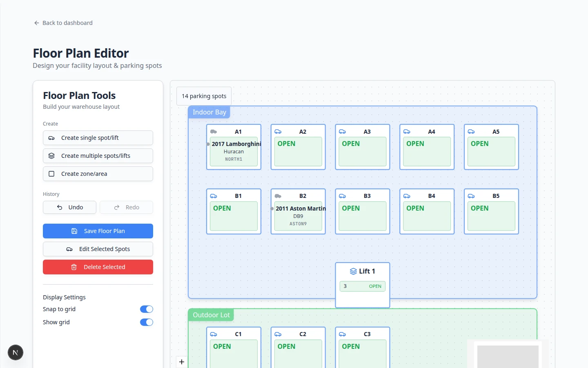
Task: Click Create single spot/lift button
Action: (x=98, y=138)
